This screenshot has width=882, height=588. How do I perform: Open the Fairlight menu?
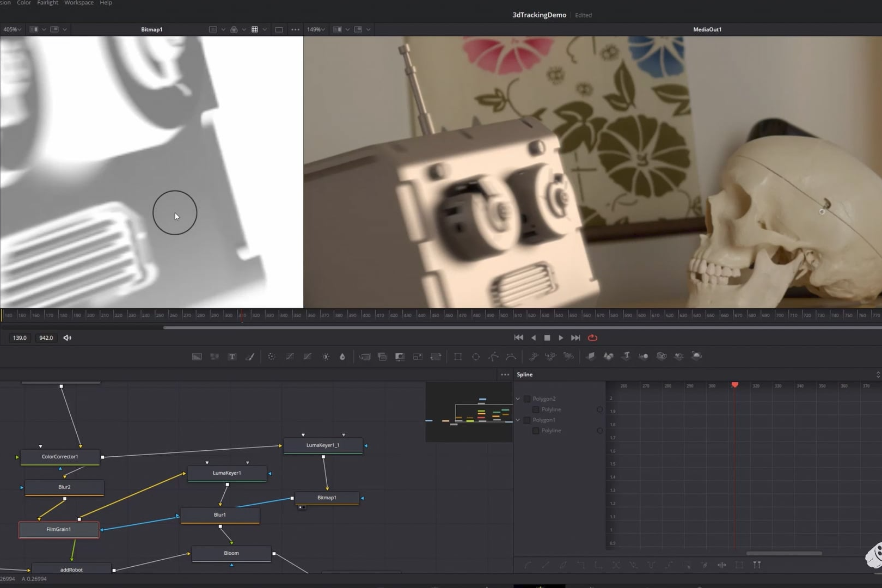click(x=47, y=3)
